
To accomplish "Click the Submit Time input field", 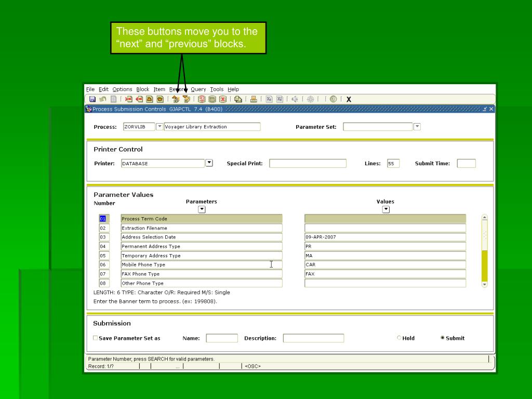I will click(x=466, y=163).
